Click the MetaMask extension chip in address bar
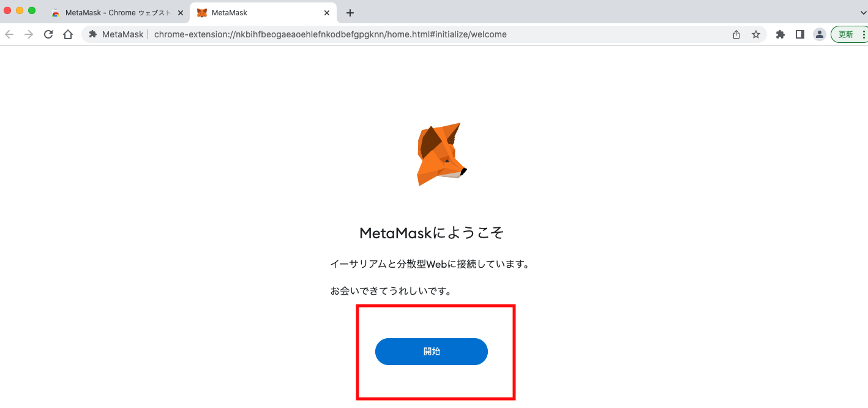 (x=116, y=34)
